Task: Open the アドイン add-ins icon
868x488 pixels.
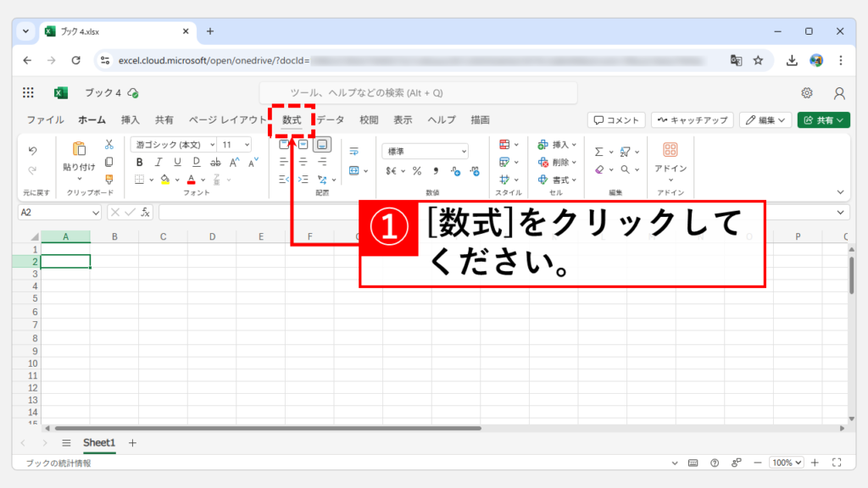Action: pos(670,150)
